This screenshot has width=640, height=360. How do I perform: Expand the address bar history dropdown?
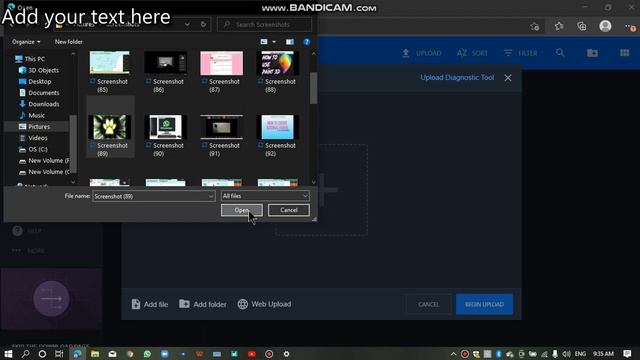[x=187, y=24]
